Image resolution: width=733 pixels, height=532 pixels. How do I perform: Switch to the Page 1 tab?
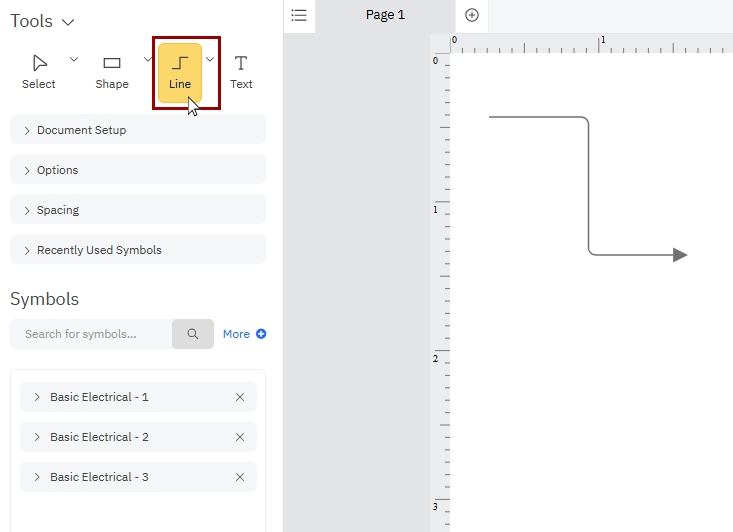point(385,15)
